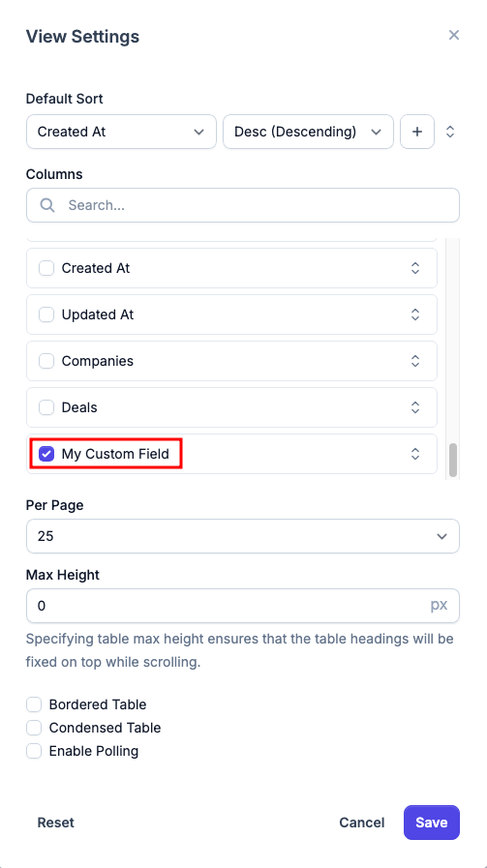Tick the Created At column checkbox
The height and width of the screenshot is (868, 487).
pos(46,268)
